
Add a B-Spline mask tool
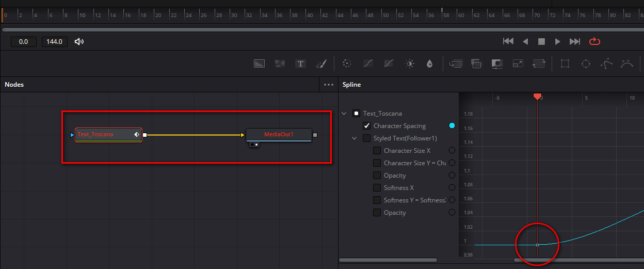(627, 64)
